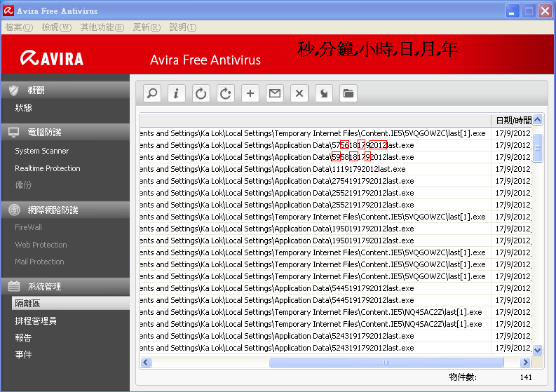Viewport: 556px width, 392px height.
Task: Click the restore object circular arrow icon
Action: pos(201,93)
